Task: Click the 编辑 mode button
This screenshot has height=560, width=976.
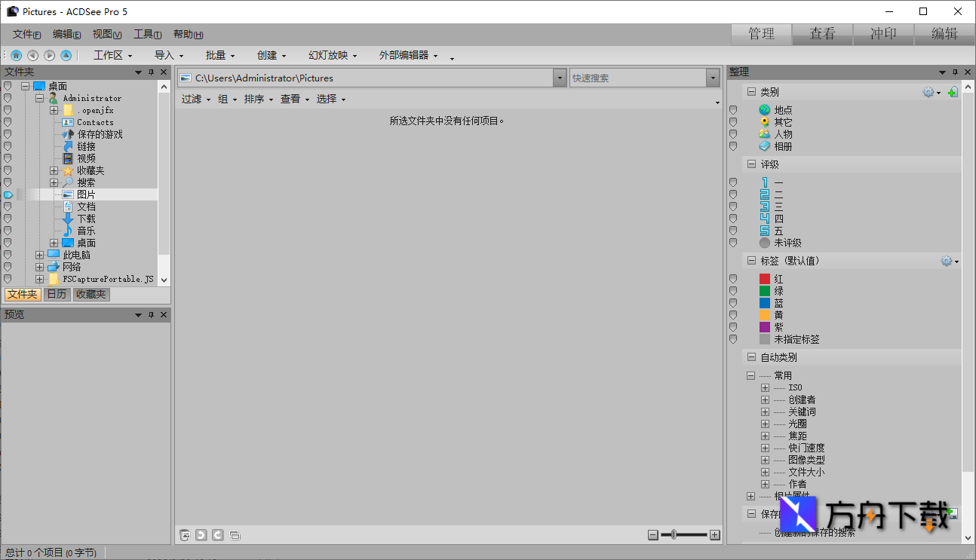Action: click(944, 34)
